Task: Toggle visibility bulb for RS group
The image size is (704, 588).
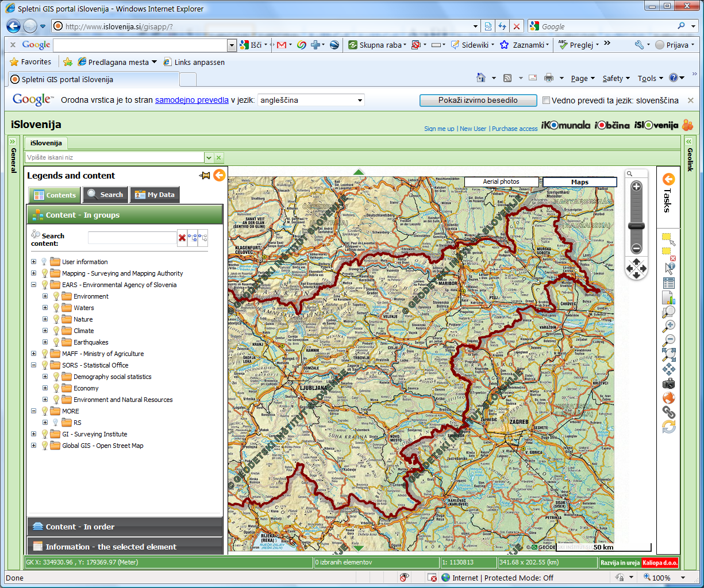Action: coord(56,423)
